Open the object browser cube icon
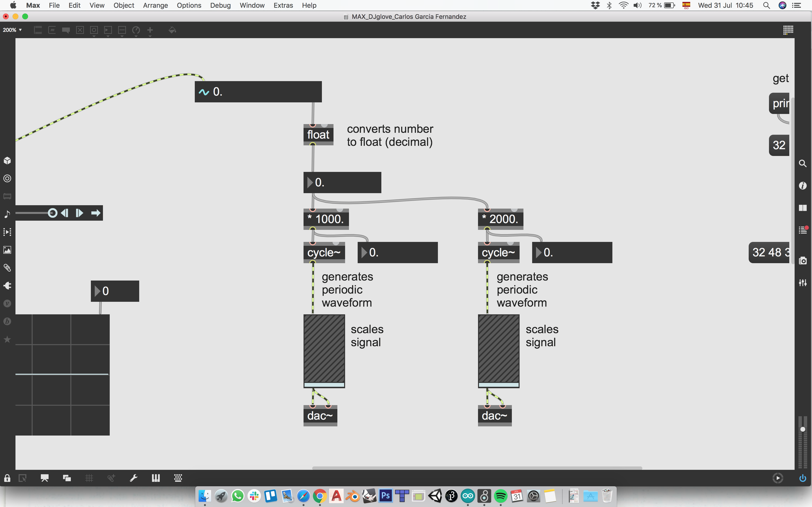 (7, 161)
